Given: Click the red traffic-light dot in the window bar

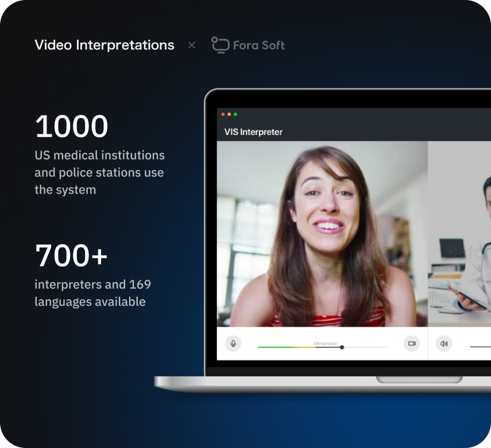Looking at the screenshot, I should click(223, 114).
